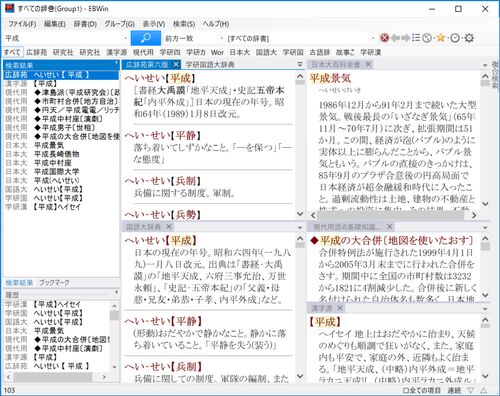Select 日本大 dictionary button
This screenshot has width=500, height=396.
[240, 52]
